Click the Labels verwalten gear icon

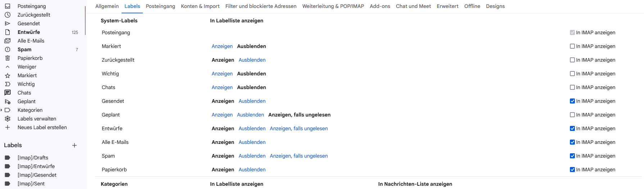[8, 119]
